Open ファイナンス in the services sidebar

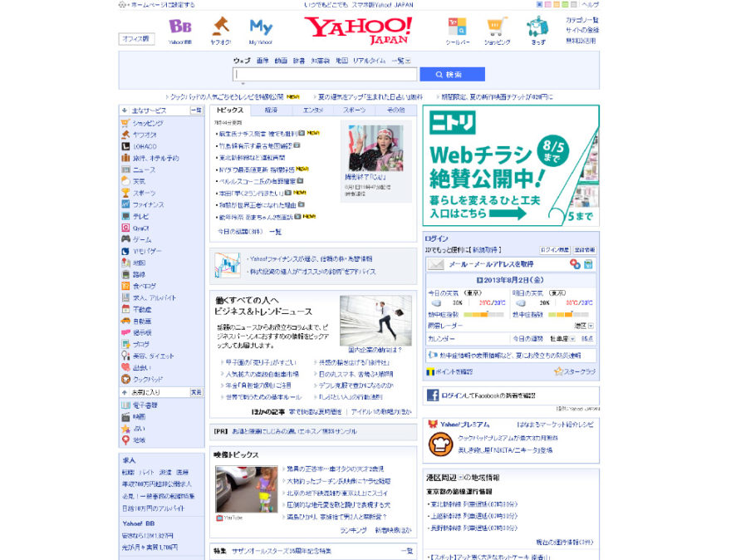coord(148,204)
